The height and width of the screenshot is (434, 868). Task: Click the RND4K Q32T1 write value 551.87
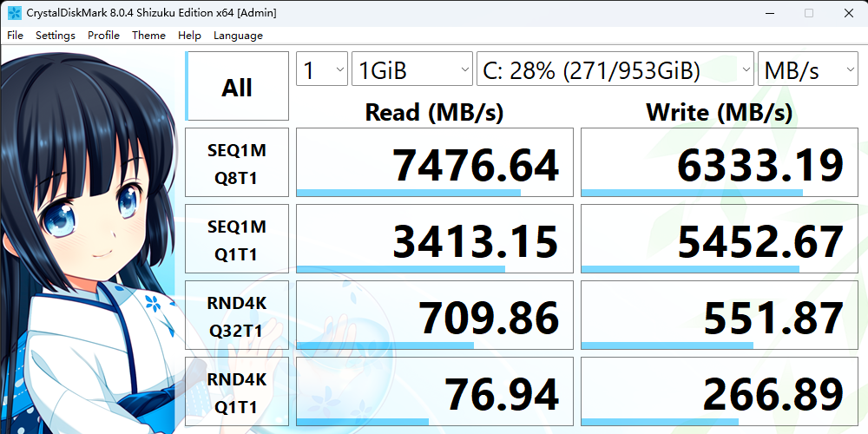pos(720,315)
